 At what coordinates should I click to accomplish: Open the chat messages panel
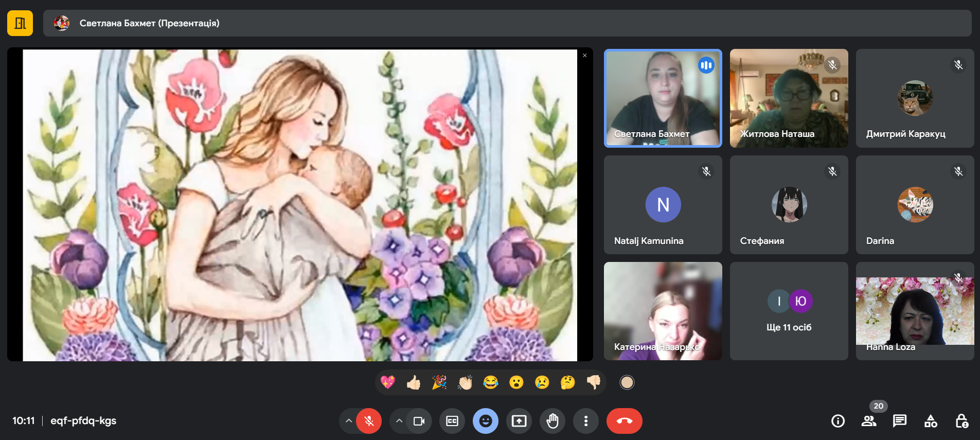(900, 421)
